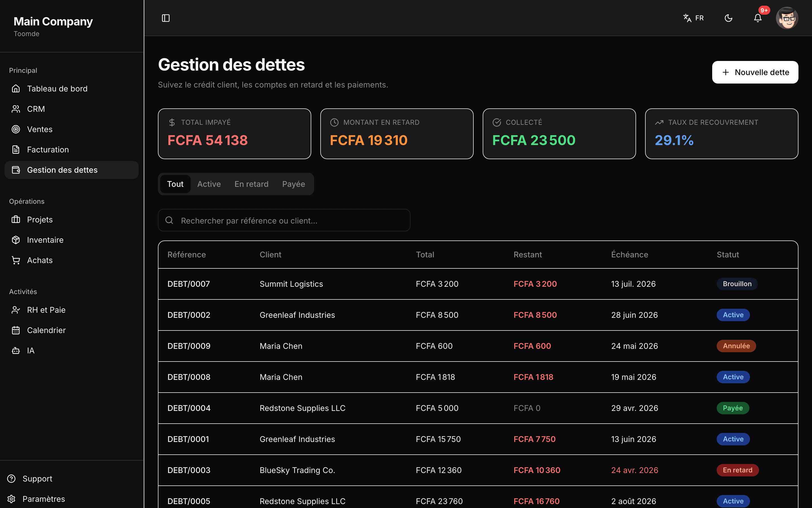Screen dimensions: 812x508
Task: Click the FCFA 23 500 collecté value
Action: tap(533, 141)
